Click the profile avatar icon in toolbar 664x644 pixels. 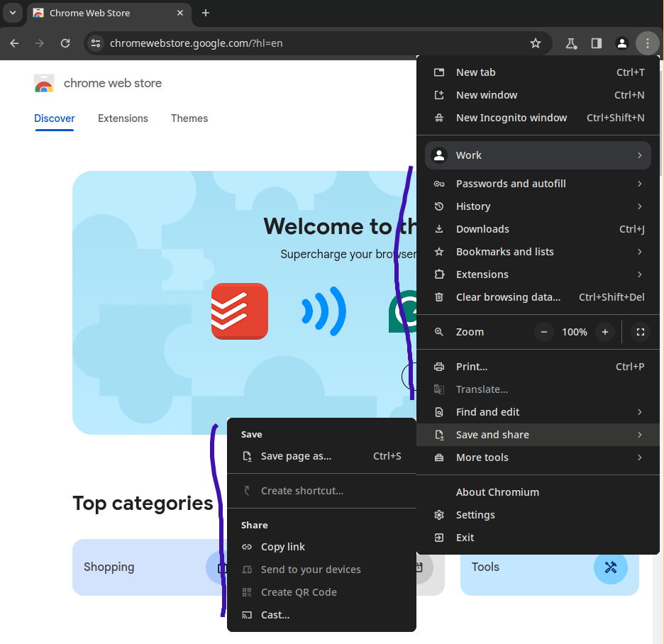pyautogui.click(x=622, y=43)
